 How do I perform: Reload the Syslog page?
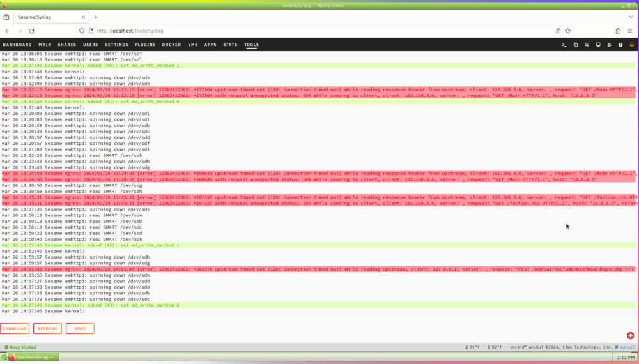pos(32,31)
